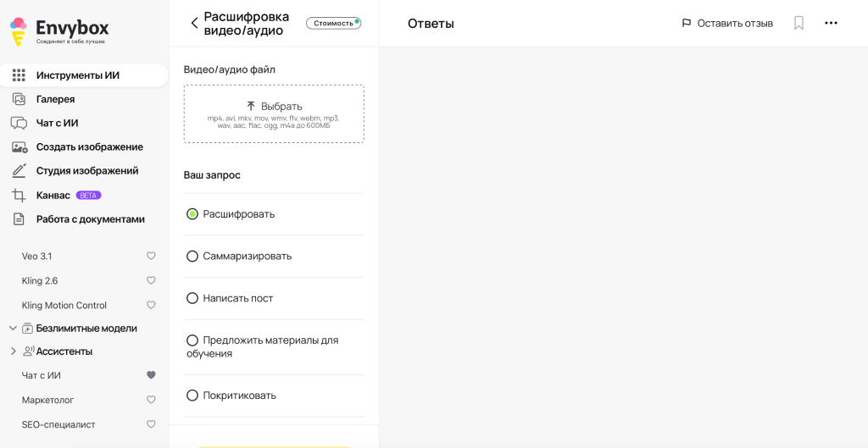The height and width of the screenshot is (448, 868).
Task: Open the Kling 2.6 model
Action: 40,280
